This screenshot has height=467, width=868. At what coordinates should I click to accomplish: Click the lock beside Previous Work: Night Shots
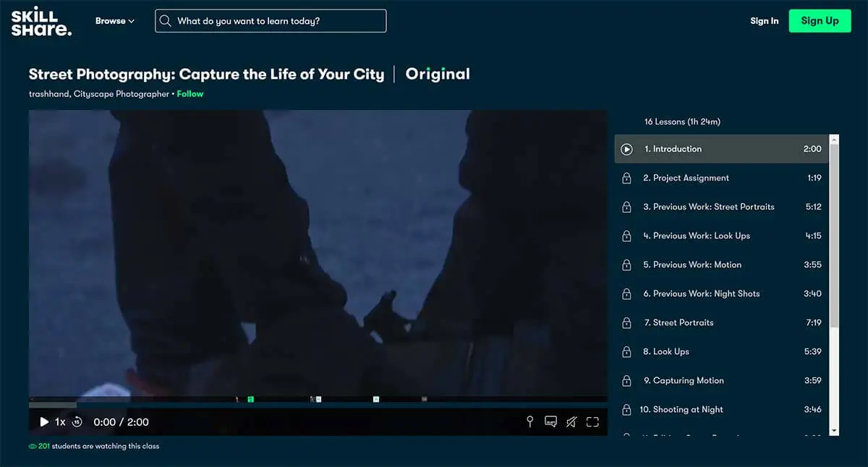point(627,294)
